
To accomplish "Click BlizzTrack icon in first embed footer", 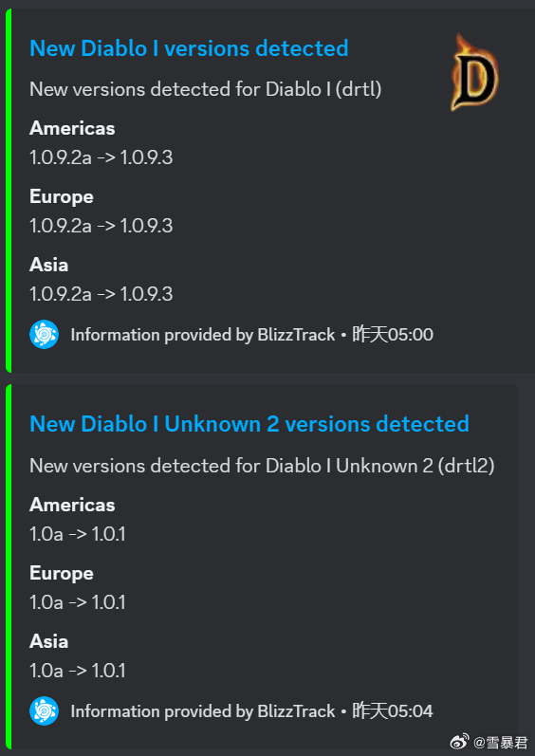I will tap(44, 334).
